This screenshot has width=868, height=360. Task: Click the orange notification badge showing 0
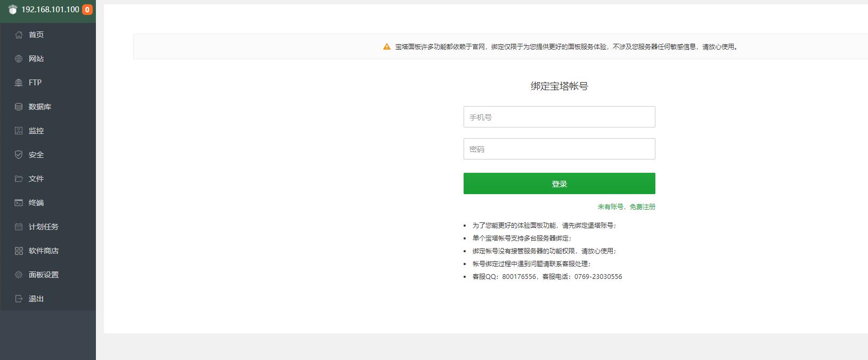click(87, 10)
